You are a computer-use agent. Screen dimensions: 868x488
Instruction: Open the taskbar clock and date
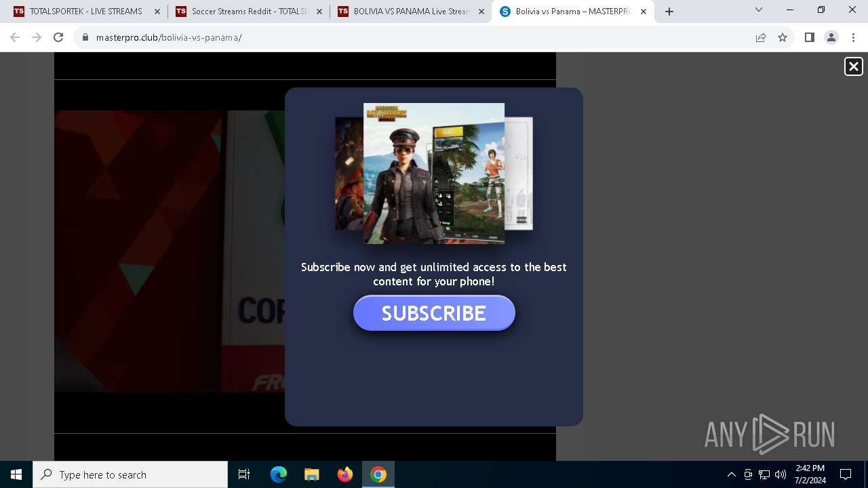click(x=810, y=474)
